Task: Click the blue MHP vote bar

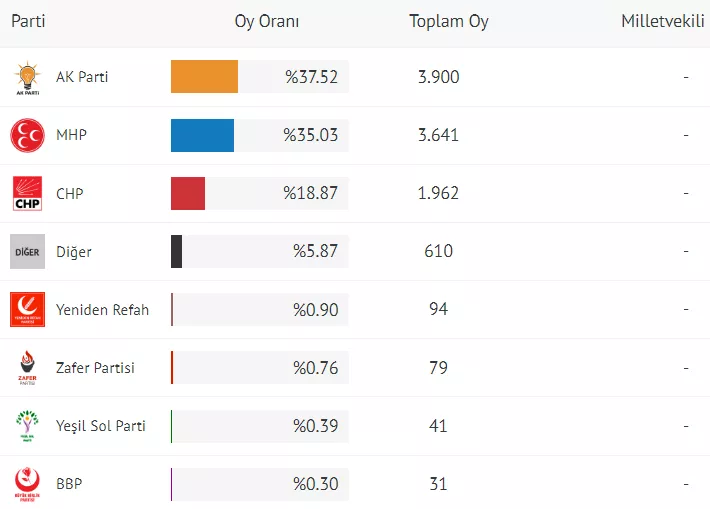Action: [202, 135]
